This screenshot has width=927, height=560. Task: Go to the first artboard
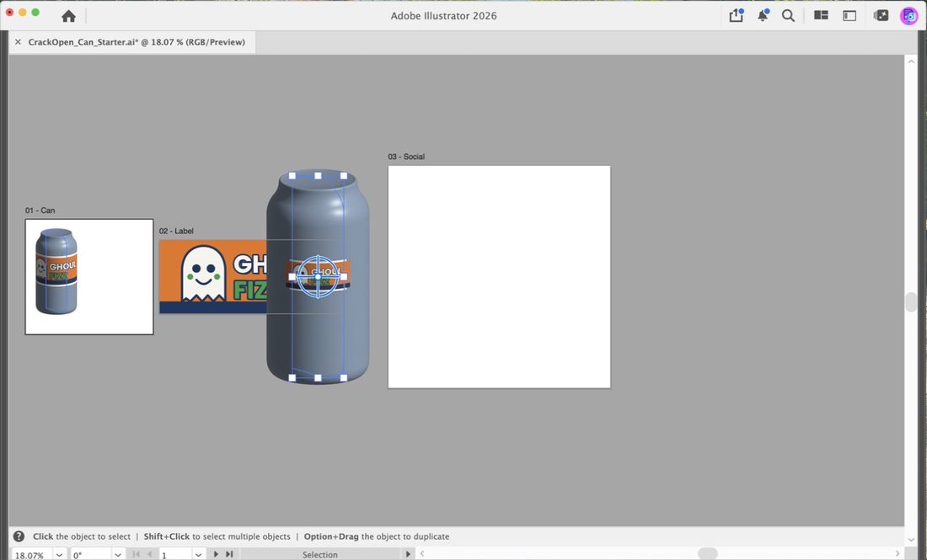point(137,554)
